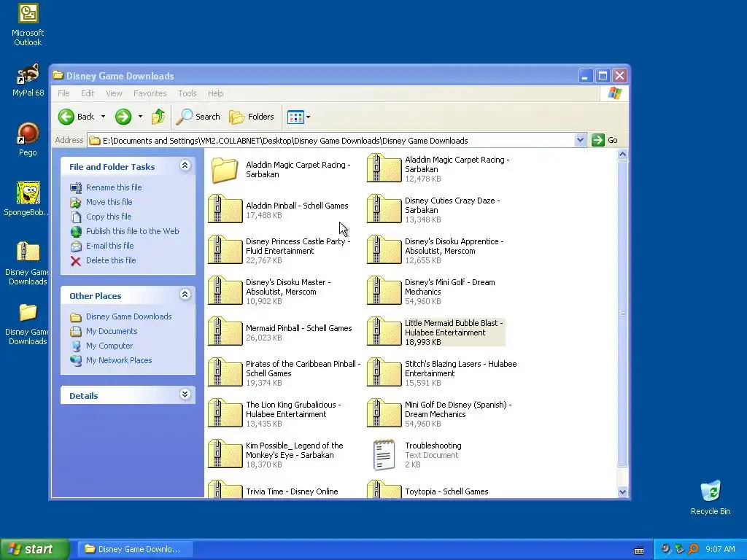Select Disney's Disoku Master zip icon

click(225, 290)
